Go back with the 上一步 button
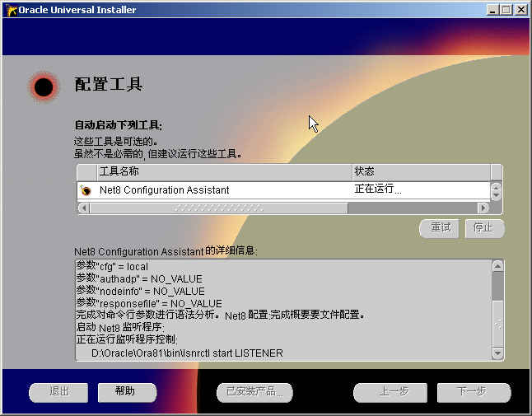This screenshot has width=532, height=416. pos(390,393)
